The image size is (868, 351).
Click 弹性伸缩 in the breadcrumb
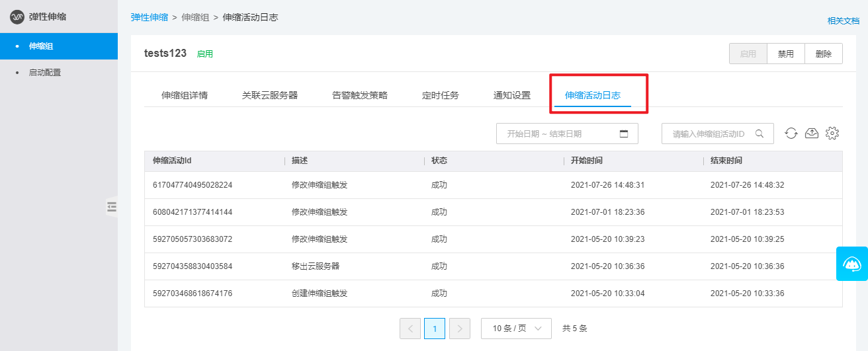click(150, 17)
